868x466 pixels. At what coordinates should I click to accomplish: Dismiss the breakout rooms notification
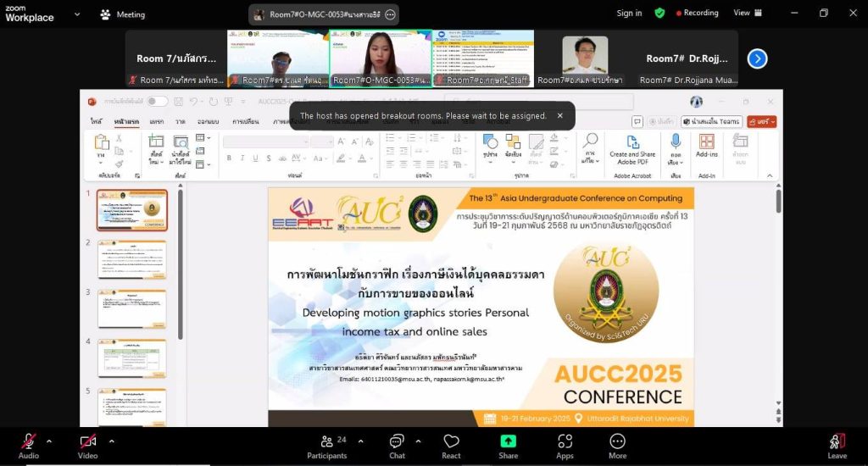[559, 116]
